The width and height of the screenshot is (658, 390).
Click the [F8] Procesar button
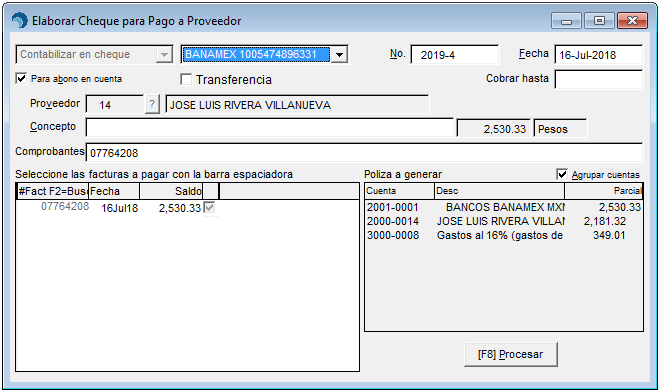click(x=511, y=354)
